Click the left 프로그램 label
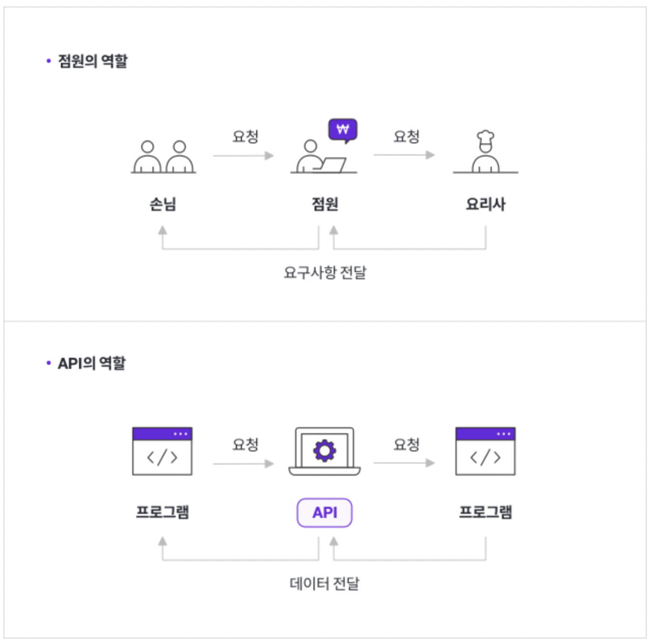This screenshot has height=644, width=652. point(163,512)
